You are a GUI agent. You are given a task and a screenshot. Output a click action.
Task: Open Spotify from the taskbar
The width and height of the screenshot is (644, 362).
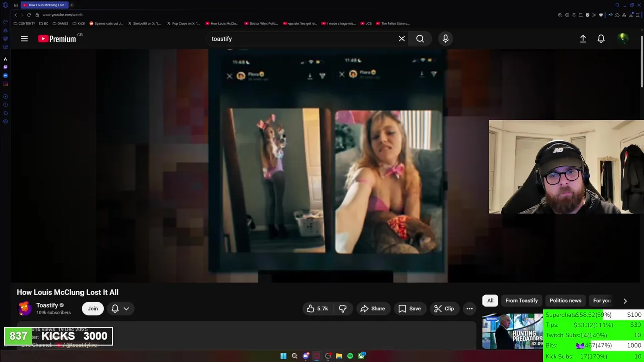point(350,356)
